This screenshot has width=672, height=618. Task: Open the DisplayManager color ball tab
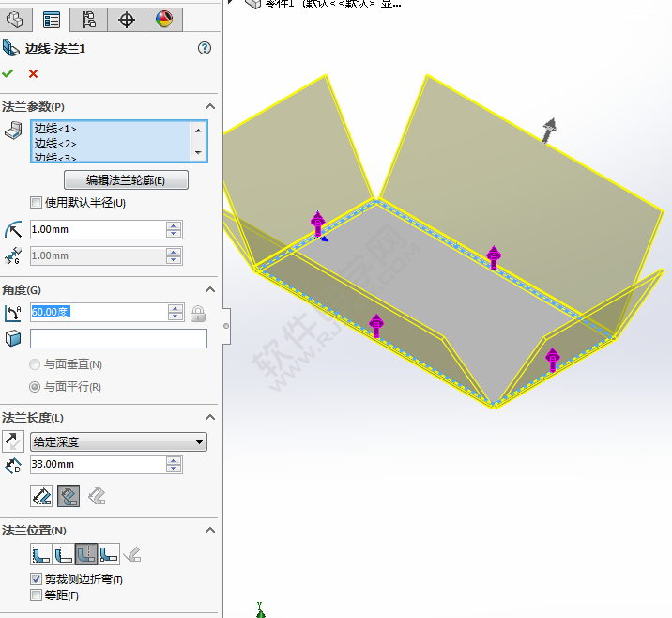(x=164, y=20)
